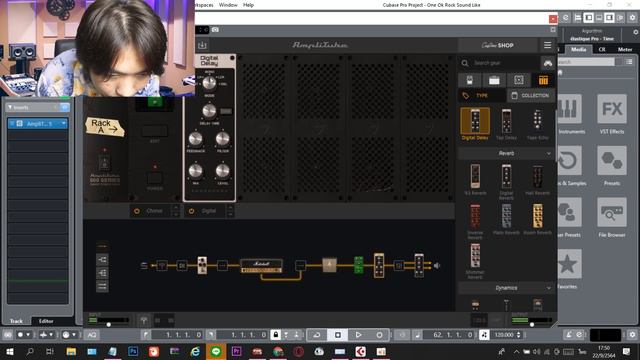Open the Help menu
640x360 pixels.
[x=248, y=5]
